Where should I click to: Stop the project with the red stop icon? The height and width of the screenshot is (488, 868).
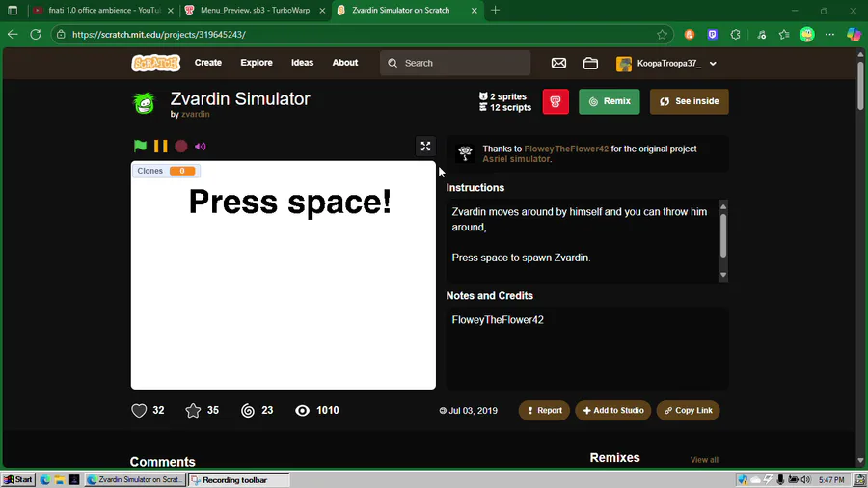[x=181, y=146]
